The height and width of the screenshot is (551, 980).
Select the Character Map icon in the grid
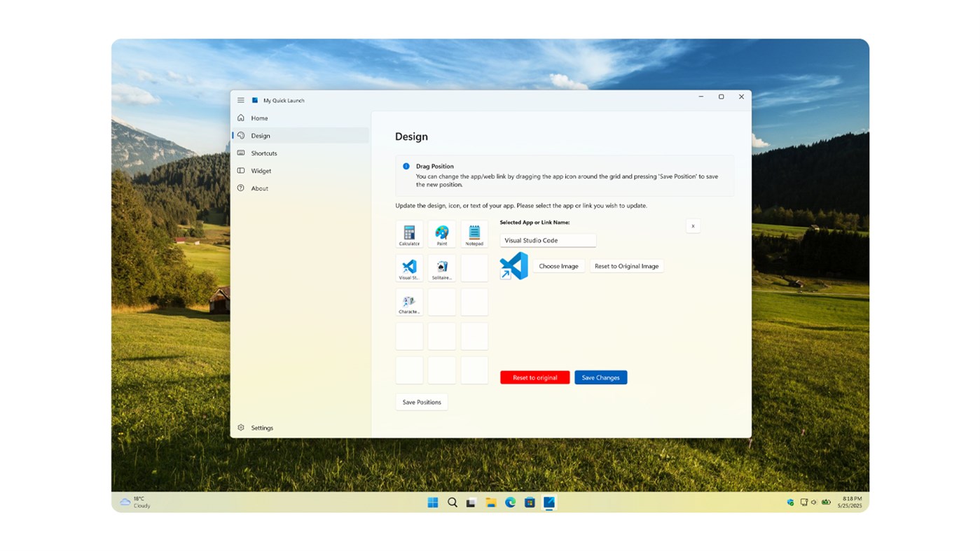pos(409,301)
